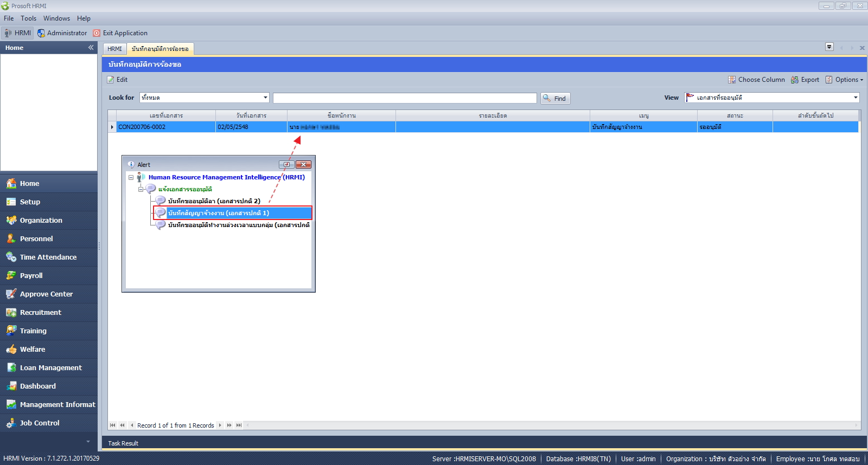This screenshot has height=465, width=868.
Task: Open the Options dropdown menu
Action: [845, 80]
